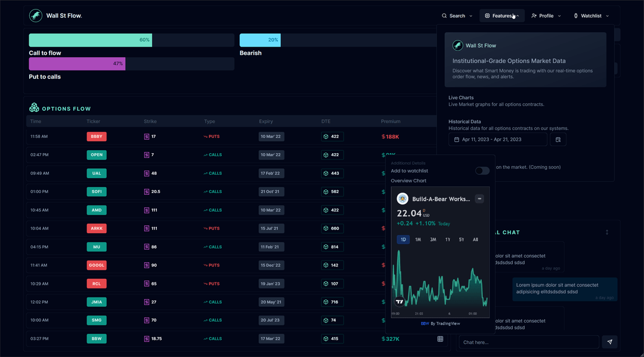Click the DTE cube icon in the SMG row
The image size is (644, 357).
[x=326, y=321]
